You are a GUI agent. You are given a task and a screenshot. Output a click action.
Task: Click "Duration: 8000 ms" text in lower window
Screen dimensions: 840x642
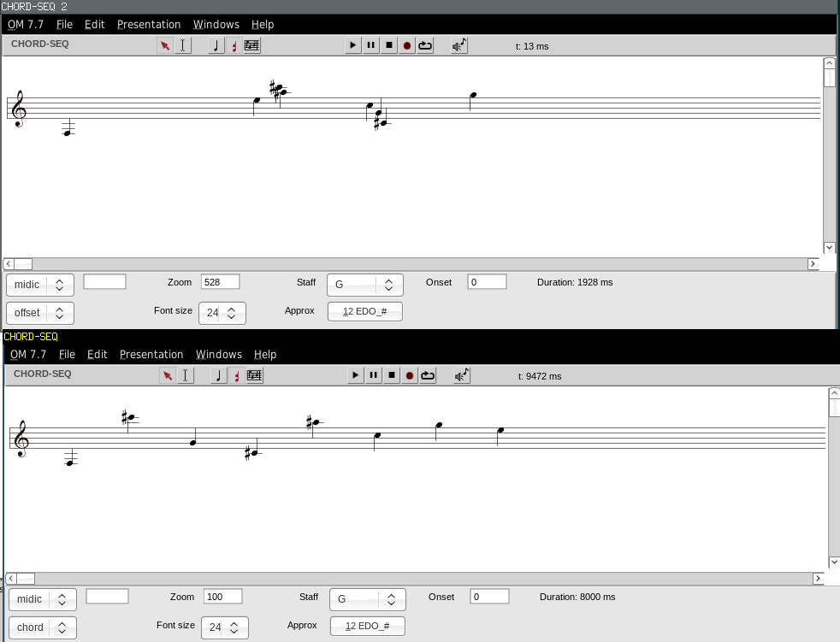pos(577,597)
